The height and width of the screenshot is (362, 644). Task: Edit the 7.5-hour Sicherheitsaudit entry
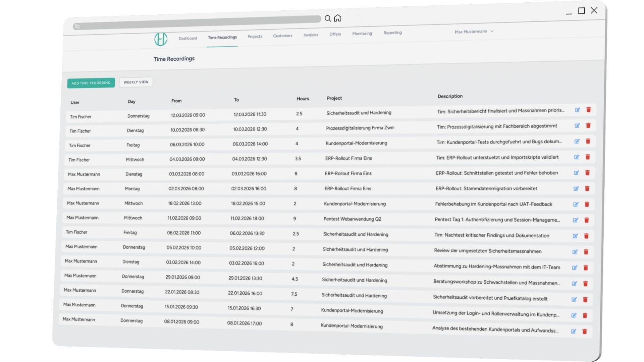(574, 300)
